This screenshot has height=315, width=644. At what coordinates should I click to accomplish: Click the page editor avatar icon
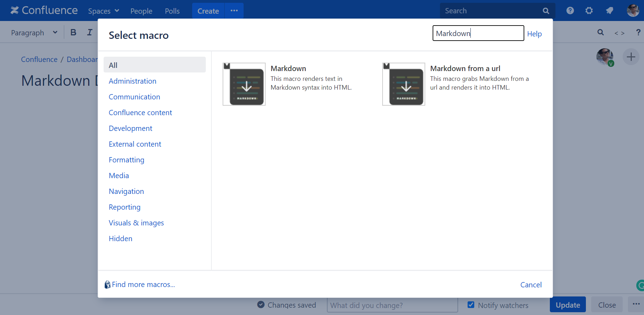point(605,57)
